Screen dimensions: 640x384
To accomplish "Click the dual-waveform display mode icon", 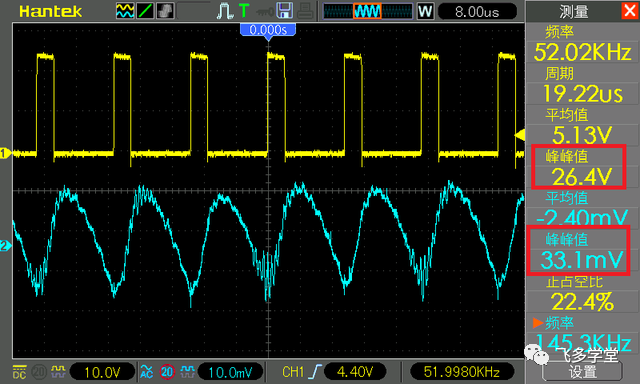I will click(x=125, y=11).
